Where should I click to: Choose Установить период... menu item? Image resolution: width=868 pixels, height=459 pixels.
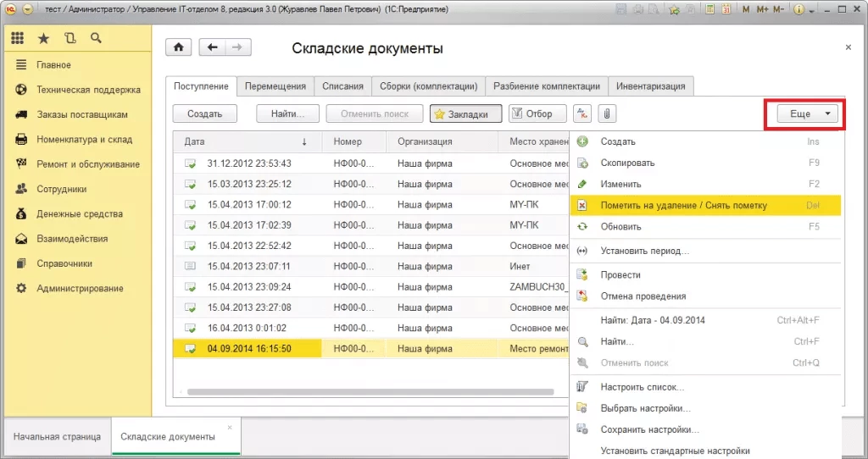click(706, 251)
